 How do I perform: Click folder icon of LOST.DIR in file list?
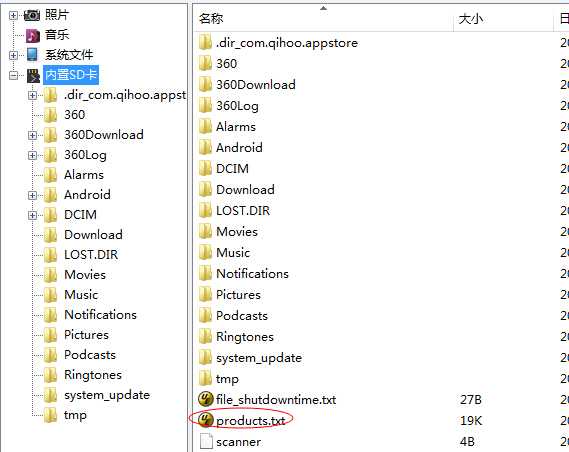(x=205, y=210)
